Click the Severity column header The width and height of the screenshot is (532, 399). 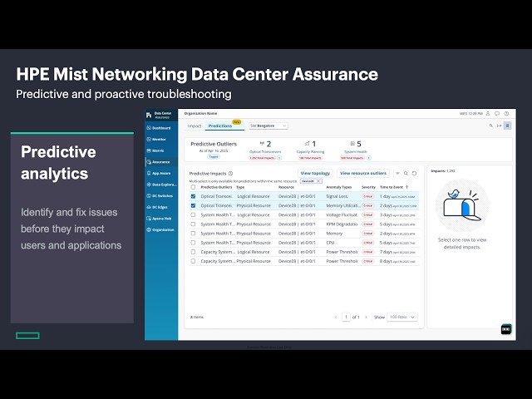point(368,187)
